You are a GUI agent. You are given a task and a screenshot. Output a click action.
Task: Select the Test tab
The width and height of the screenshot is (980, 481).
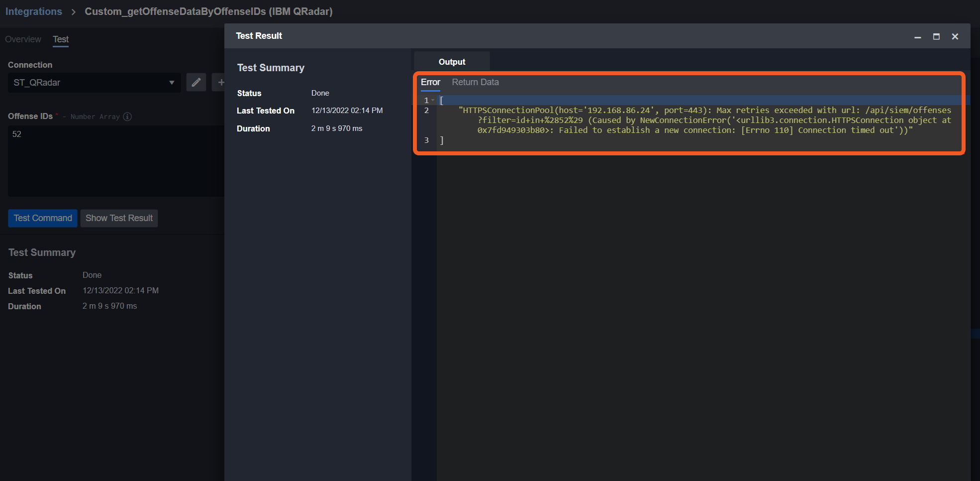(61, 39)
